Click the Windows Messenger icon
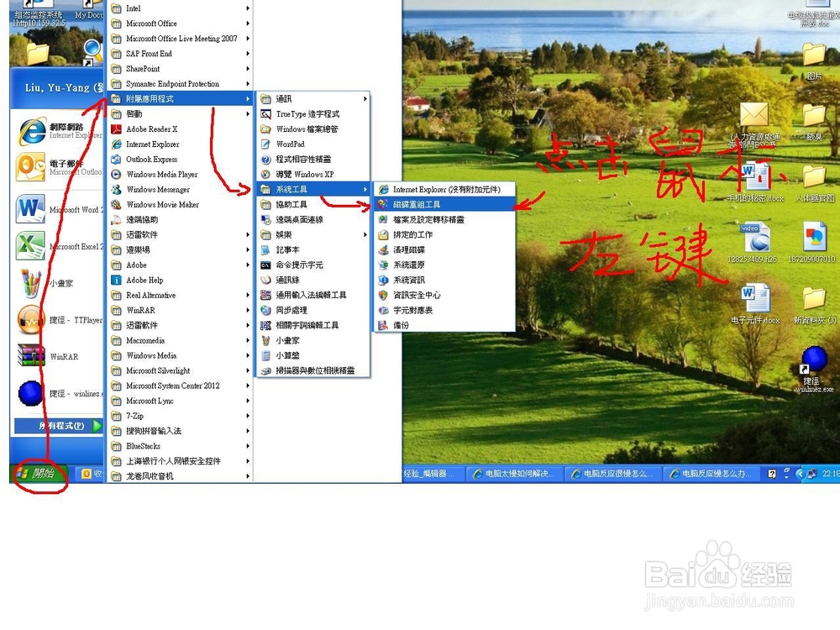Screen dimensions: 840x630 116,190
